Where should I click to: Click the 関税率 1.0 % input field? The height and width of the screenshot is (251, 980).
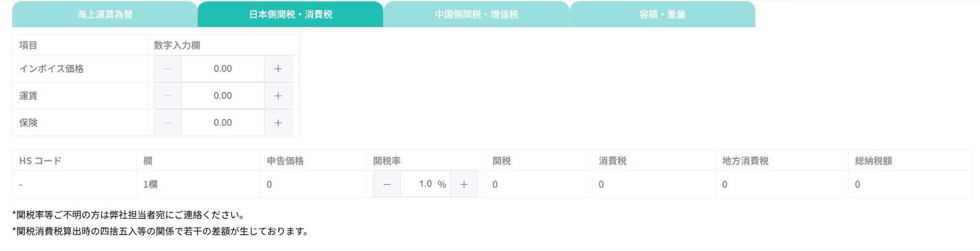[x=425, y=184]
